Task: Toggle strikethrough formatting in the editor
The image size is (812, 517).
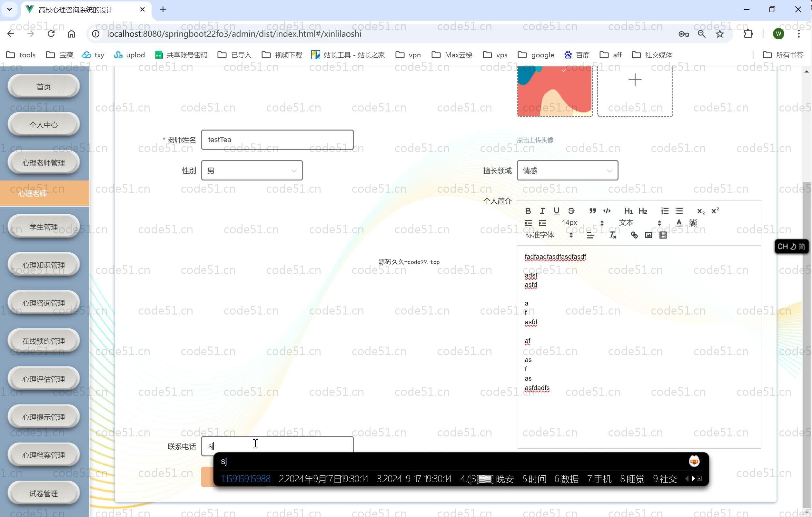Action: click(571, 211)
